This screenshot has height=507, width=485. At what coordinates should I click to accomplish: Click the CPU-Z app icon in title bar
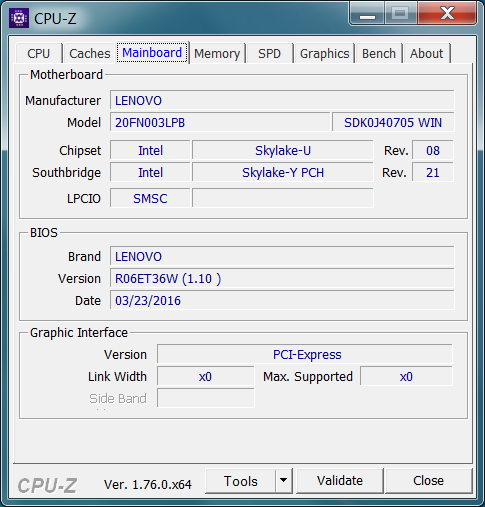[x=19, y=18]
